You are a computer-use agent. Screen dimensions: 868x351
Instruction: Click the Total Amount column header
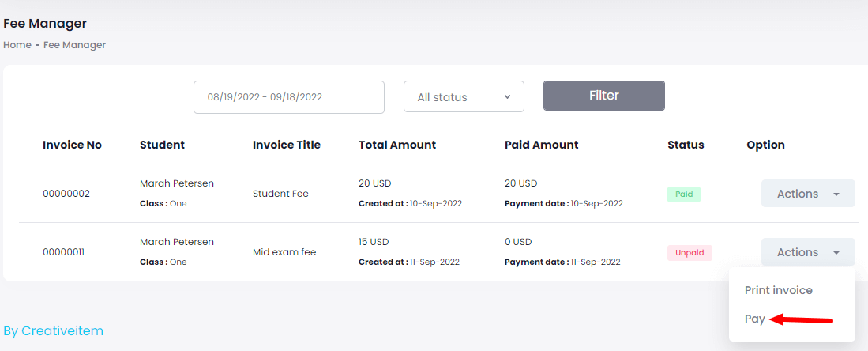click(396, 145)
